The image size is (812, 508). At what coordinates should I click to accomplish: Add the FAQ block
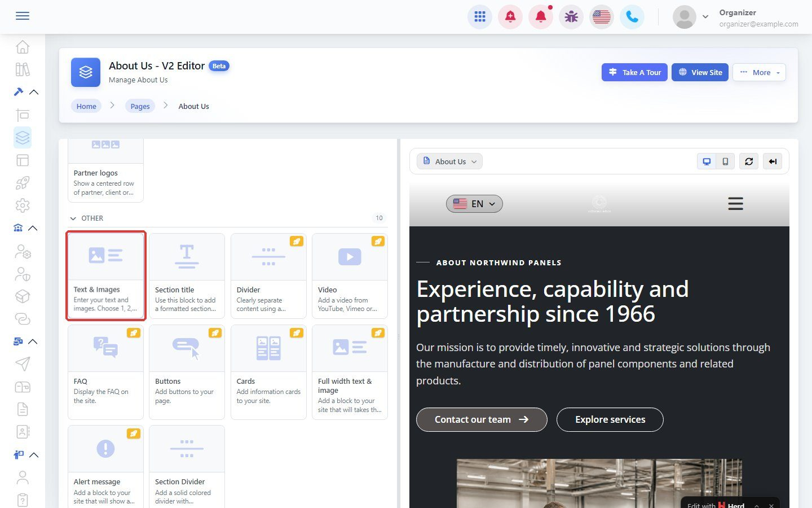click(x=105, y=373)
